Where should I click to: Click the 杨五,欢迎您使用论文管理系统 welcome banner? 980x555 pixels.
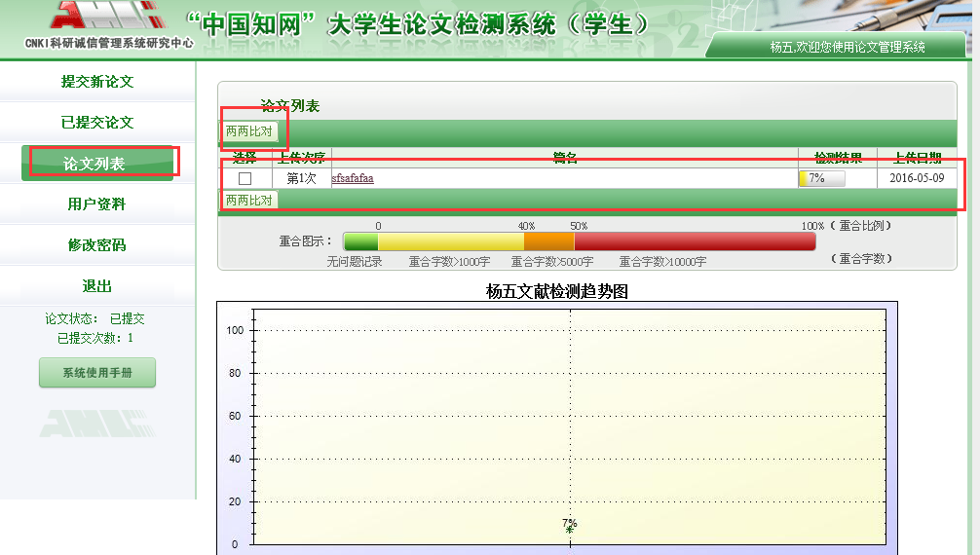click(848, 47)
